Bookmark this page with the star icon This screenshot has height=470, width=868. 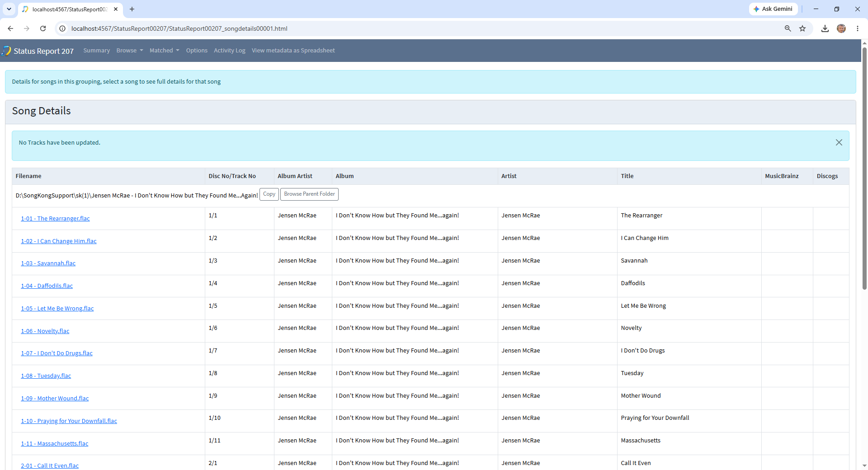pos(802,28)
